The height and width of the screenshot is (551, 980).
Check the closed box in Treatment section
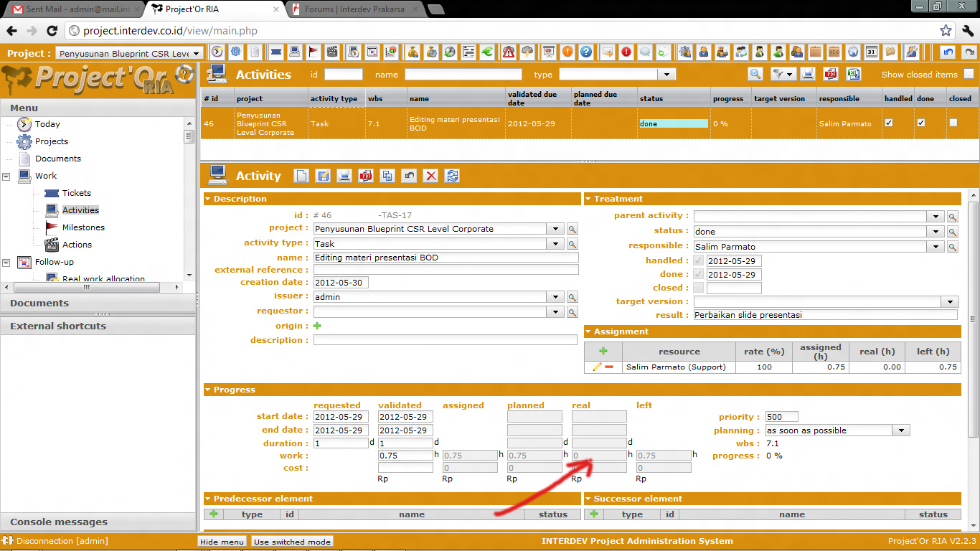pos(698,288)
